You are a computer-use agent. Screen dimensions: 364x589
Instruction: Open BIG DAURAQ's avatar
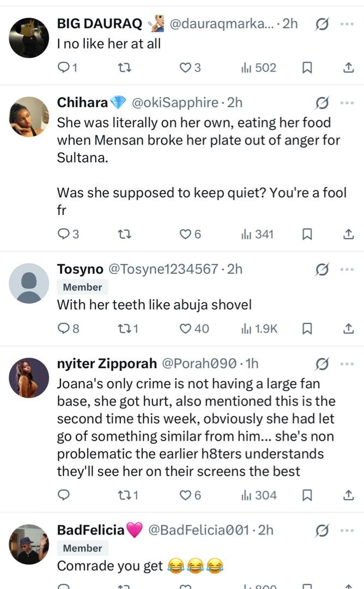tap(29, 37)
